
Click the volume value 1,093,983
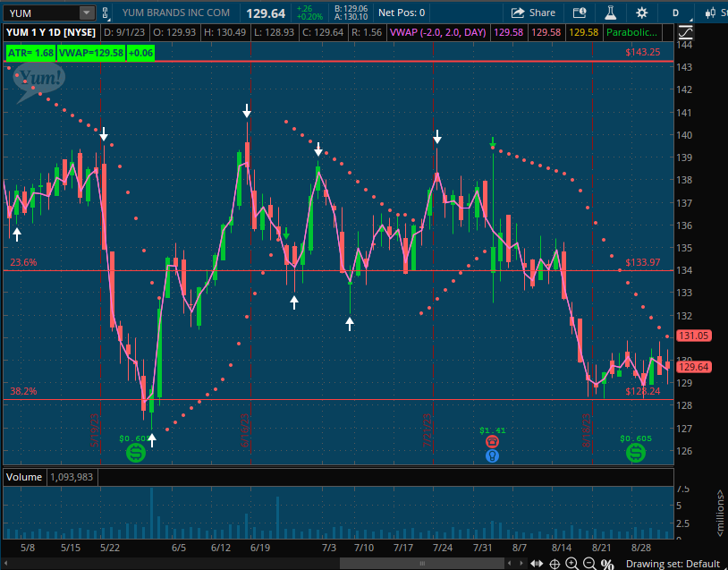pos(72,477)
